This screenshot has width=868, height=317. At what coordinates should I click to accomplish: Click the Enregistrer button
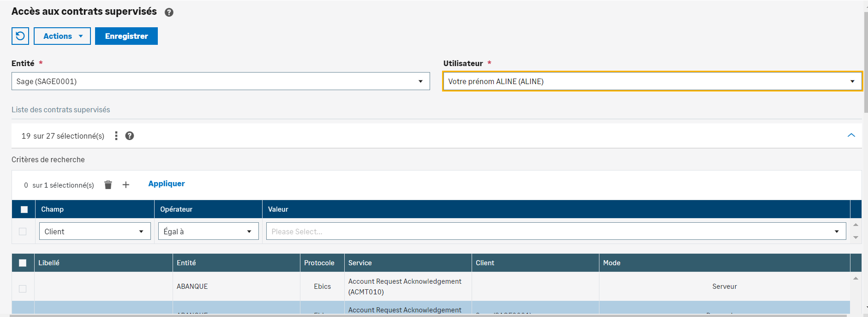tap(126, 36)
